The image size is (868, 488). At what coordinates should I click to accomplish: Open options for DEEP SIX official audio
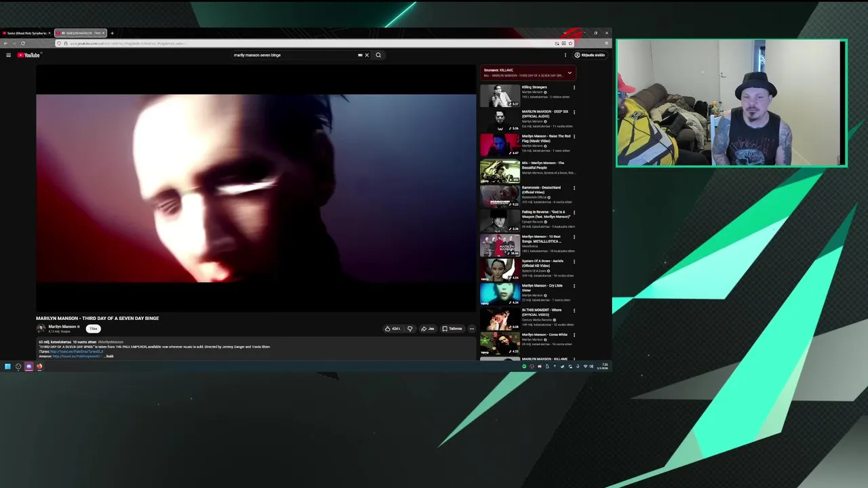(x=574, y=112)
